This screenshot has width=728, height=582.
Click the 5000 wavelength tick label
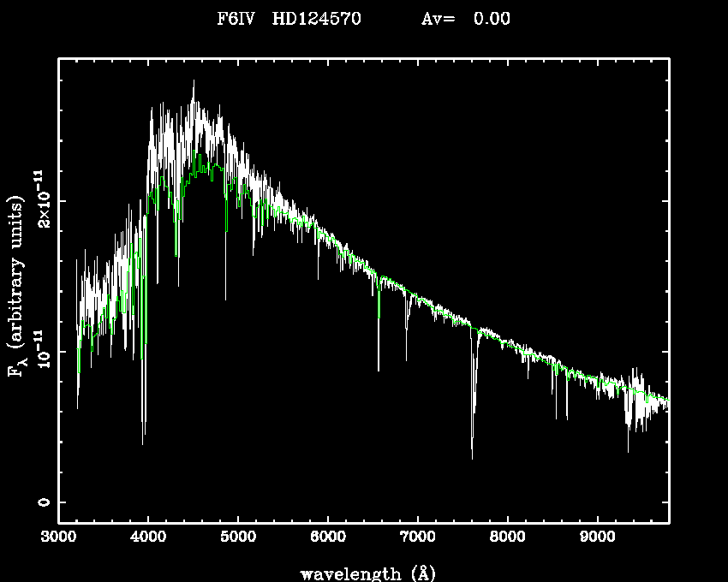[x=238, y=537]
